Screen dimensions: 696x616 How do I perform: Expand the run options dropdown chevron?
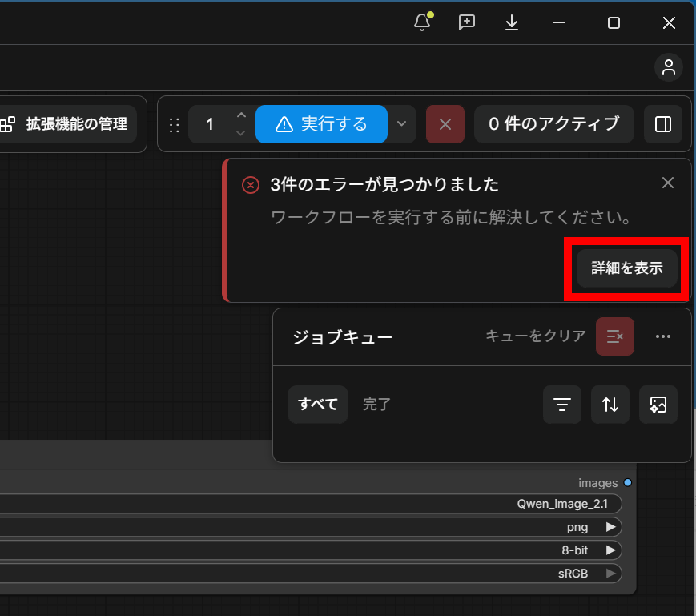[x=402, y=124]
